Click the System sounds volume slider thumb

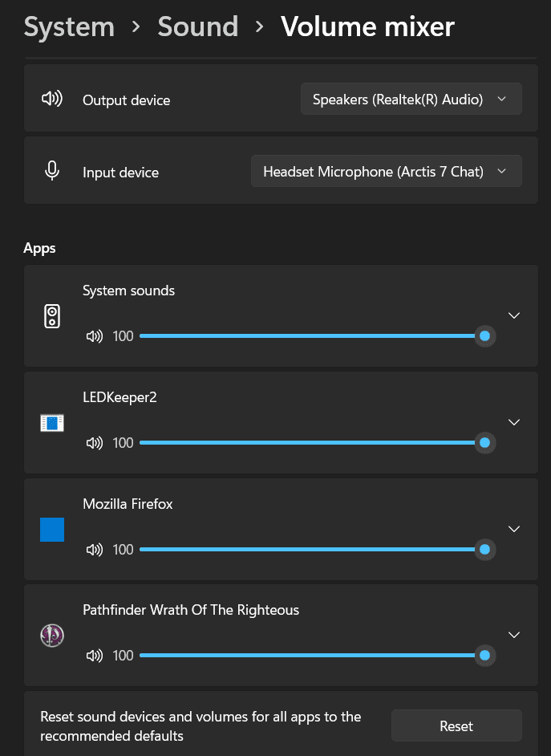click(x=485, y=336)
